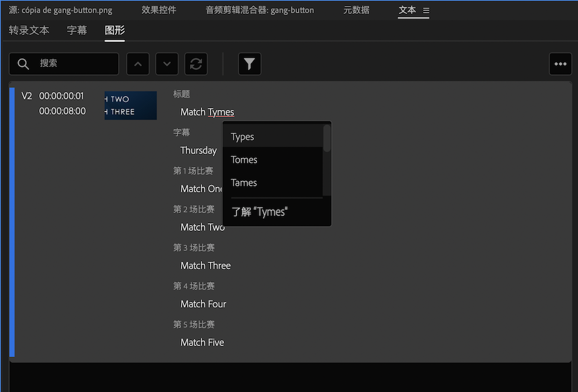Viewport: 578px width, 392px height.
Task: Choose the Tames spelling suggestion
Action: click(x=273, y=182)
